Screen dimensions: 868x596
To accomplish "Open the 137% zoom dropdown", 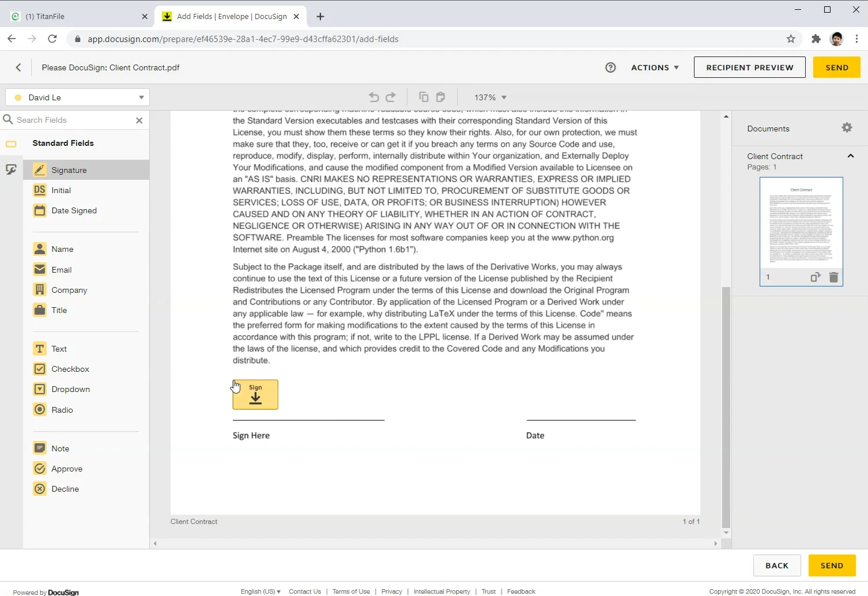I will (490, 97).
